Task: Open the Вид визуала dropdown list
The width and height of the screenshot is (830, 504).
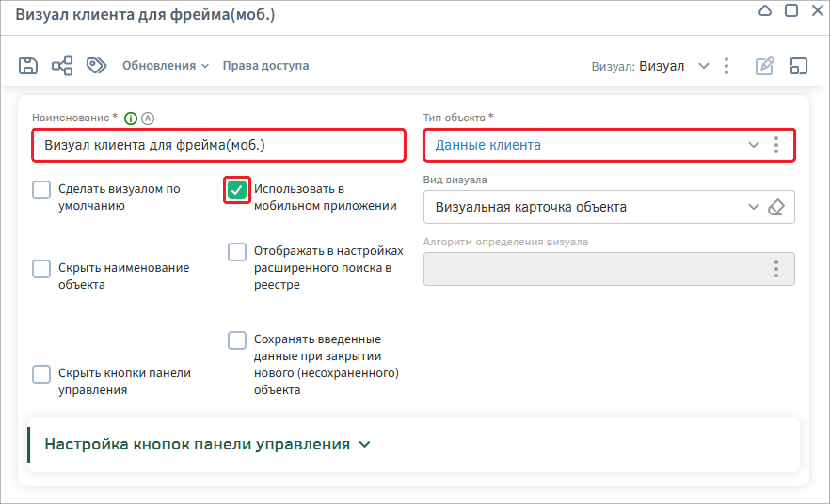Action: [x=753, y=207]
